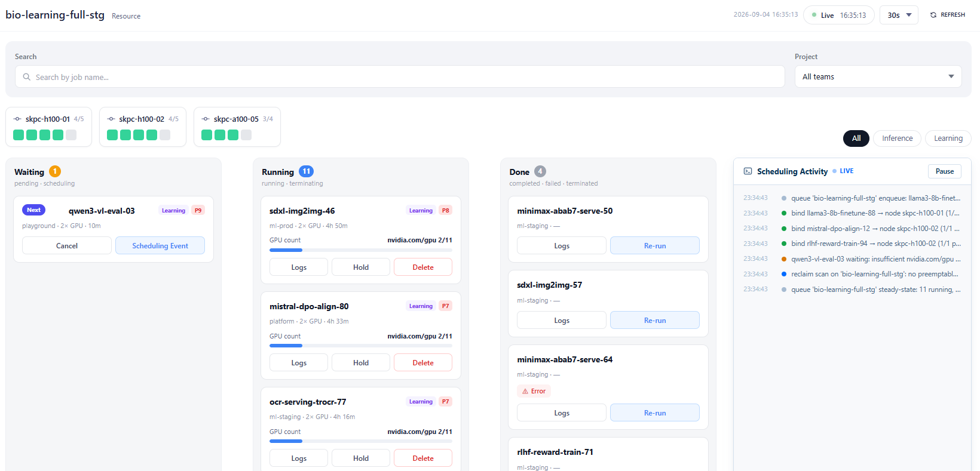The width and height of the screenshot is (980, 471).
Task: Click the Search by job name field
Action: pos(400,76)
